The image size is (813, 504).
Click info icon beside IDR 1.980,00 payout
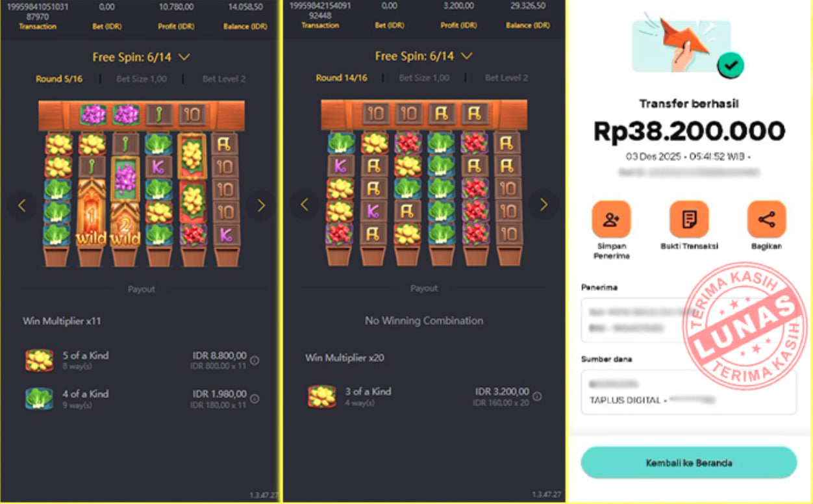click(255, 399)
